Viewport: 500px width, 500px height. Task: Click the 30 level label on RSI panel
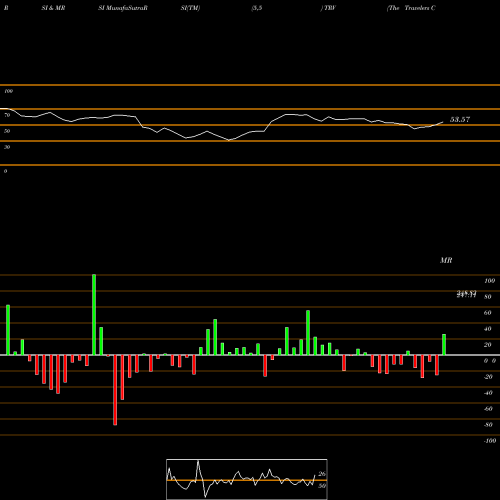[x=7, y=147]
